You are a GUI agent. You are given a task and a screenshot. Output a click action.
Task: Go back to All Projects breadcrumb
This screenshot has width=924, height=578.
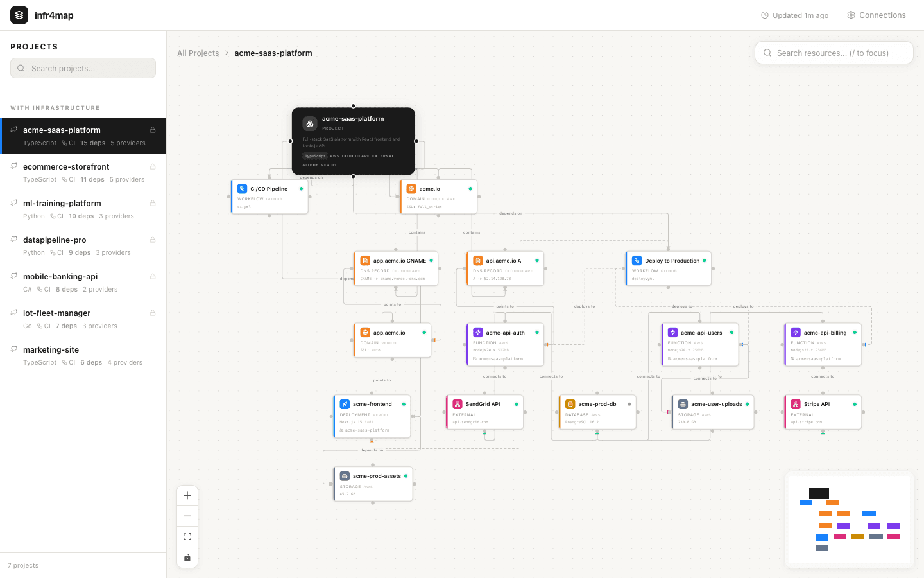pyautogui.click(x=198, y=53)
